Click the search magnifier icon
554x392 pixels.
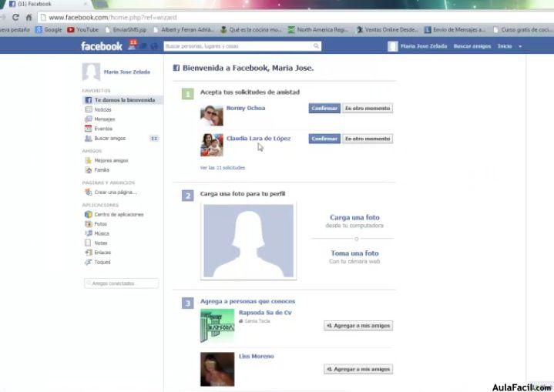tap(316, 46)
